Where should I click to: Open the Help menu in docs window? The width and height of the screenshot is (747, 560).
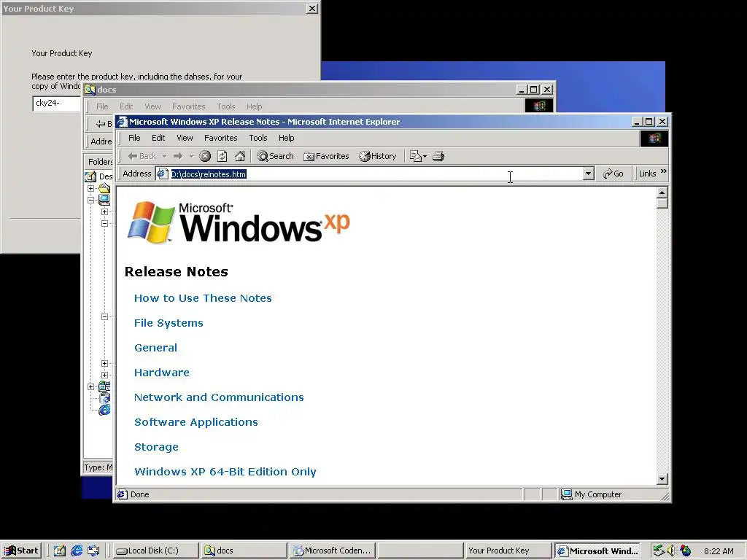pos(254,106)
